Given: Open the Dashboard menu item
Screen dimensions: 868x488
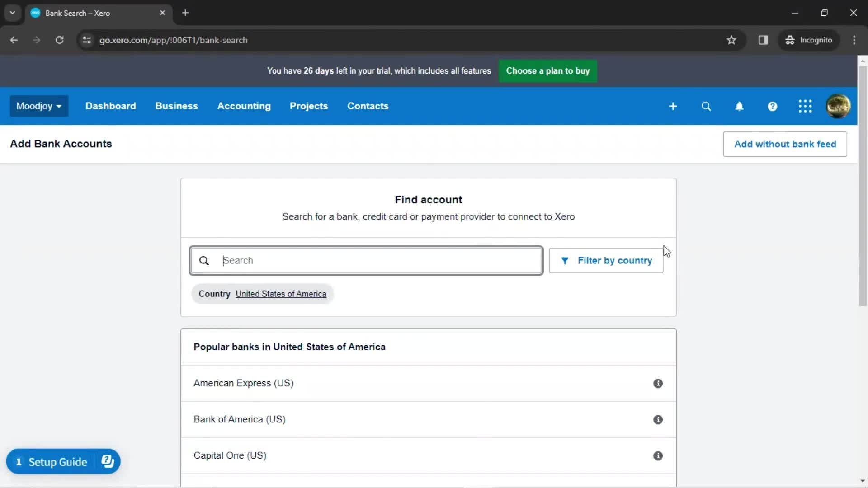Looking at the screenshot, I should click(x=110, y=106).
